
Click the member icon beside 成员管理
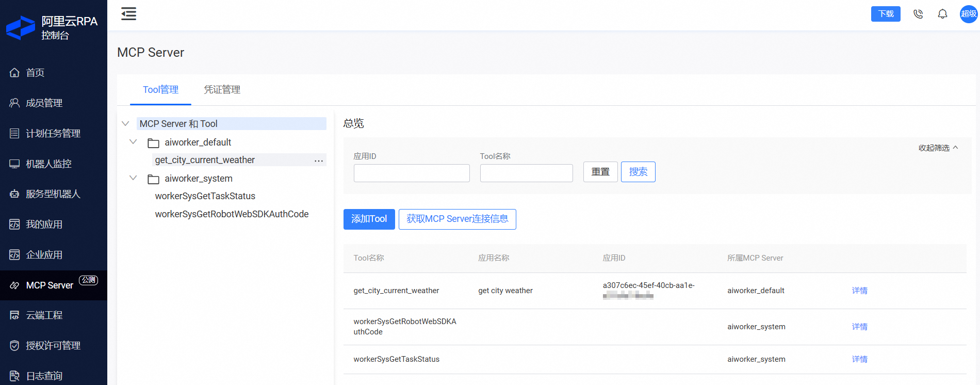point(14,103)
